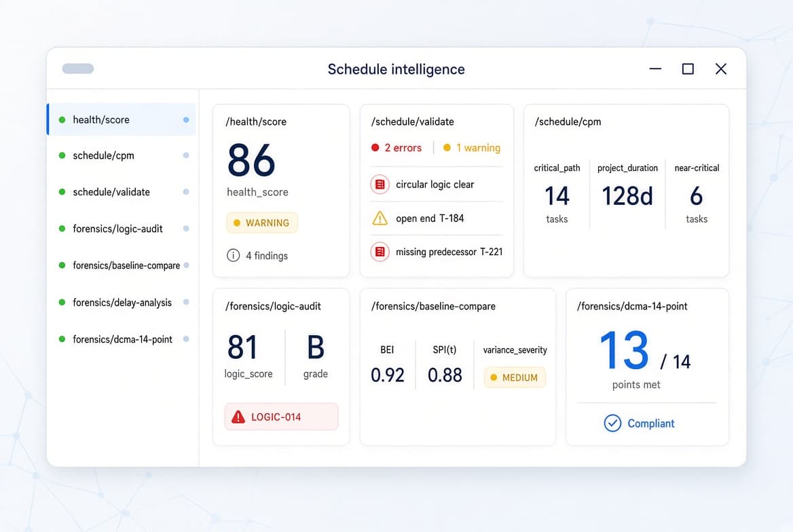Click warning triangle for open end T-184

click(380, 218)
